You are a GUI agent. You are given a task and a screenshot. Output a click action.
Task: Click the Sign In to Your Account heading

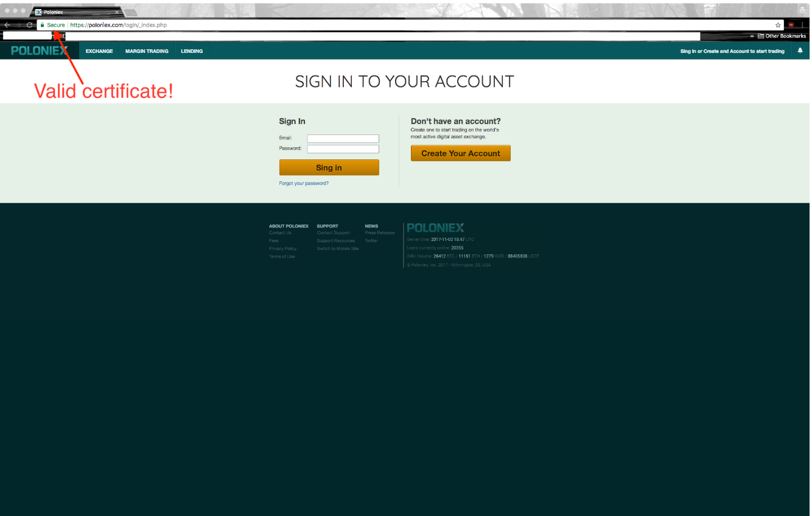point(404,82)
